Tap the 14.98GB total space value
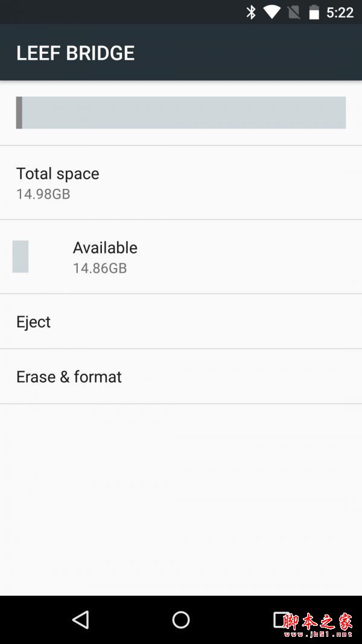Viewport: 362px width, 644px height. tap(43, 194)
